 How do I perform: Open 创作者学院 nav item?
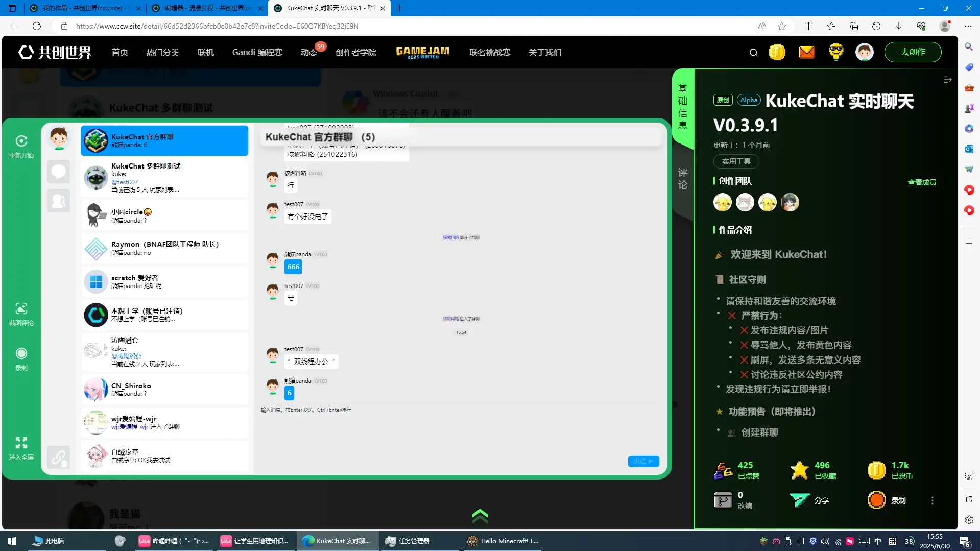[356, 52]
